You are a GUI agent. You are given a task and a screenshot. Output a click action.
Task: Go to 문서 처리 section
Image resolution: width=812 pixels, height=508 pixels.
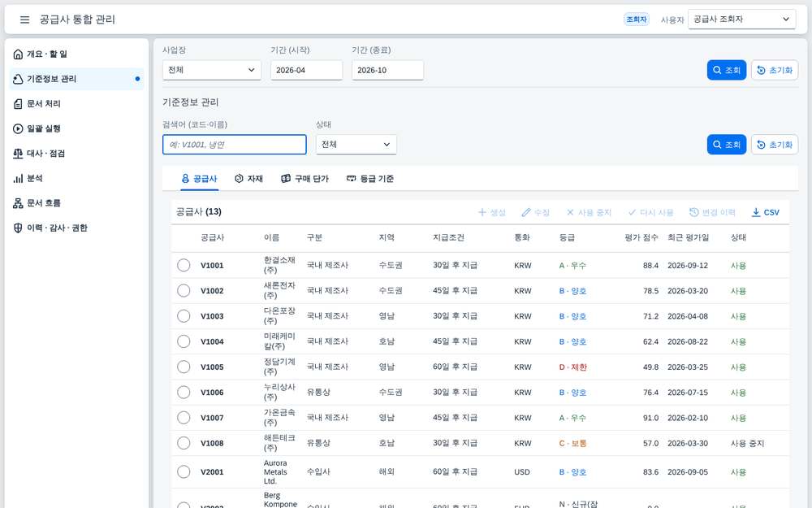[x=76, y=104]
